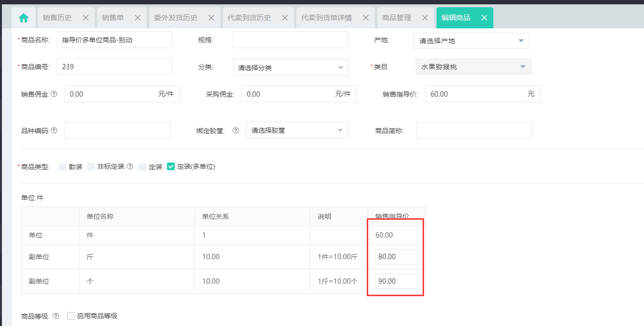The image size is (644, 326).
Task: Uncheck 定装(多单位) product type
Action: tap(171, 167)
